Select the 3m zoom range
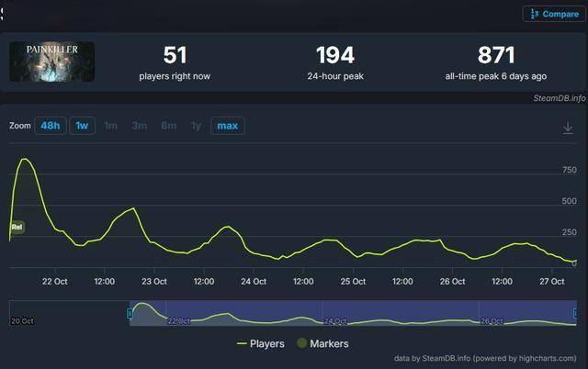Viewport: 588px width, 369px height. click(x=139, y=126)
